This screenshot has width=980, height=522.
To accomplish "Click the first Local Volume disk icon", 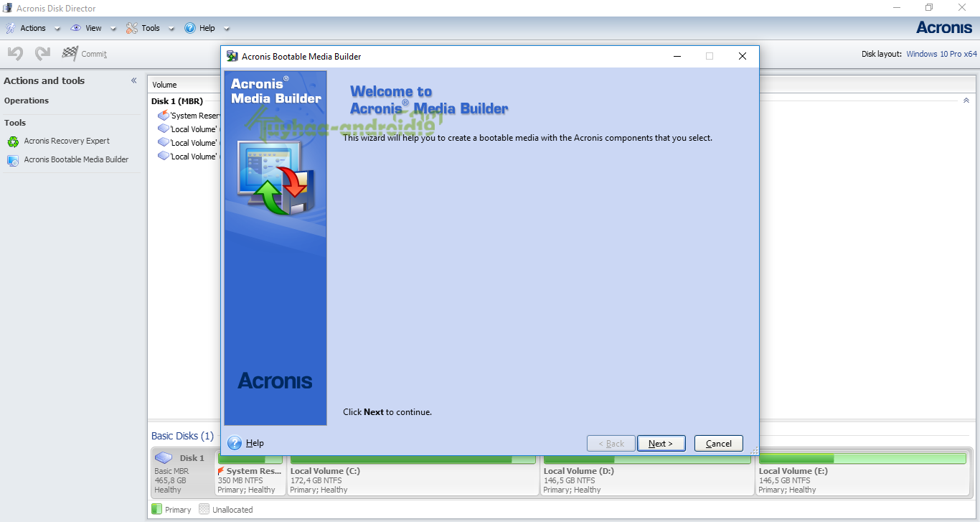I will point(164,129).
